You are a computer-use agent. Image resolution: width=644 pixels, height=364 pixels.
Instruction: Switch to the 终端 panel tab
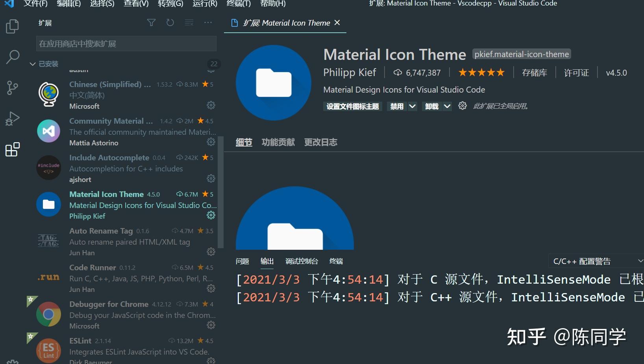pos(336,261)
